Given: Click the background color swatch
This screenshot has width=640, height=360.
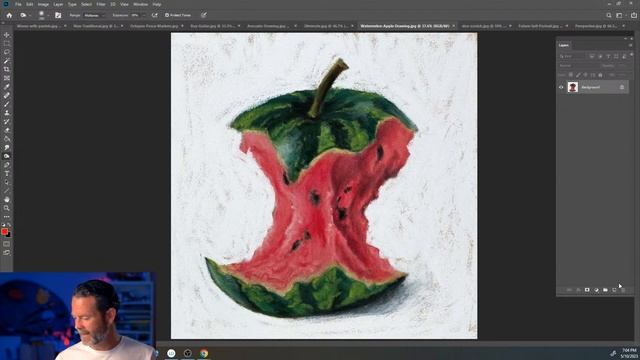Looking at the screenshot, I should point(9,235).
